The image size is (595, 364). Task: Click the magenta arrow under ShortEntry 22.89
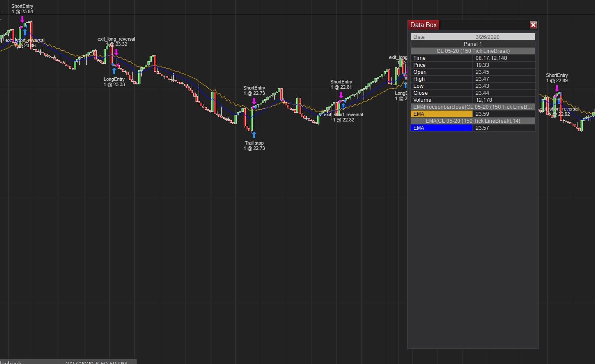(557, 89)
